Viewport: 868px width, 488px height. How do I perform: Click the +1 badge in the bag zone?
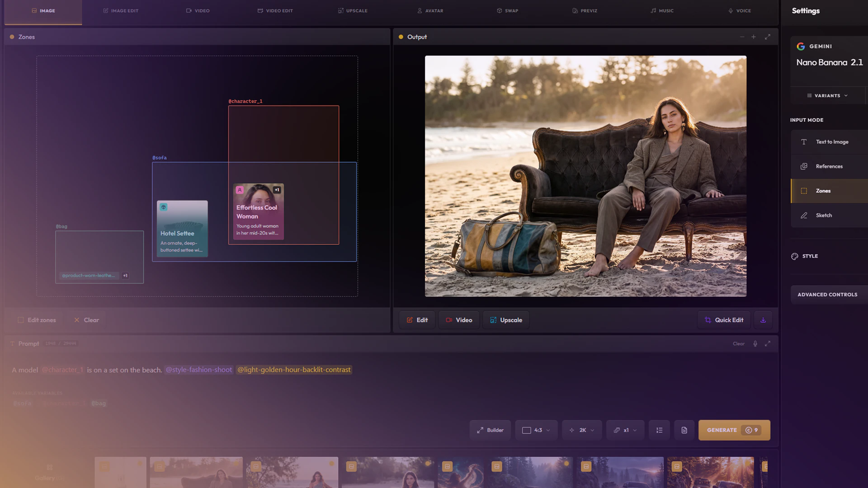coord(125,276)
